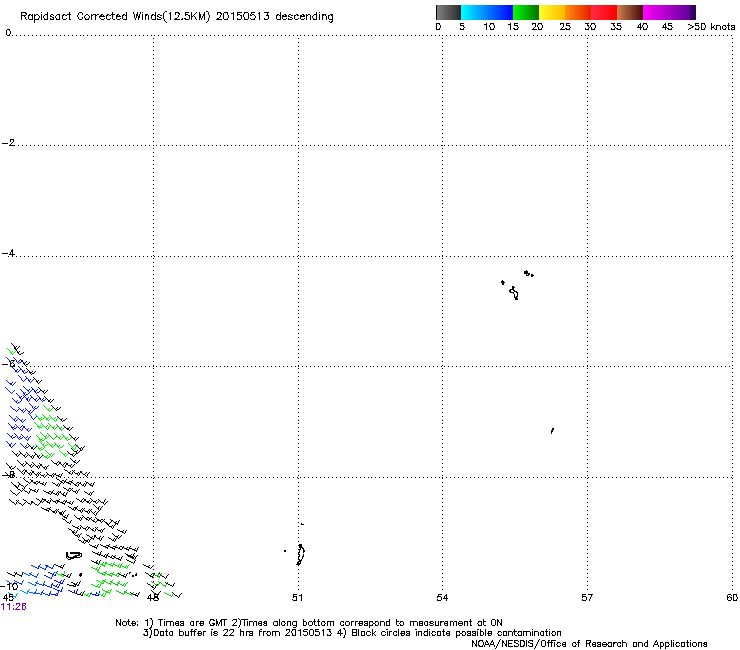Click the '>50 knots' legend label
The image size is (740, 650).
click(711, 27)
